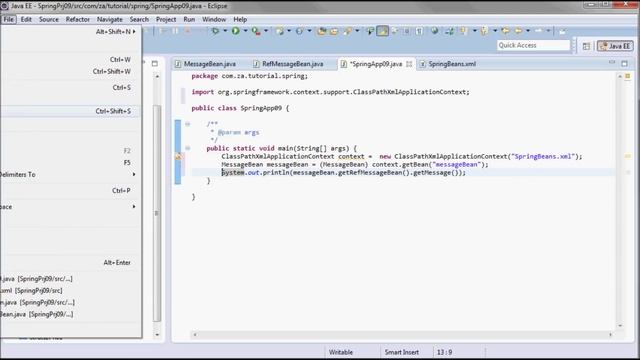This screenshot has height=360, width=640.
Task: Click the green Run button
Action: click(236, 31)
